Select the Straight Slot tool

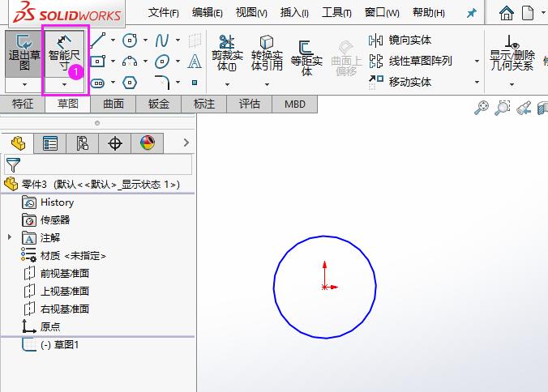click(98, 83)
